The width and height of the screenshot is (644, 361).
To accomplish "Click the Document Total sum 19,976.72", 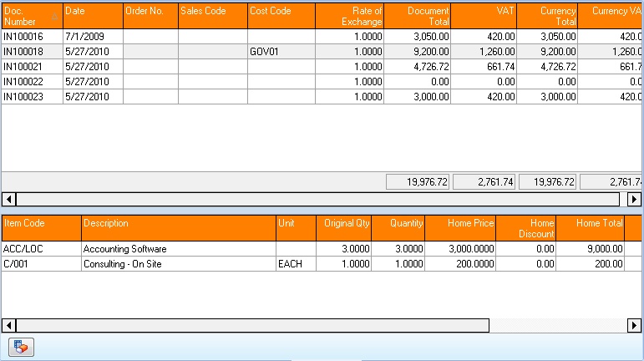I will click(x=418, y=182).
